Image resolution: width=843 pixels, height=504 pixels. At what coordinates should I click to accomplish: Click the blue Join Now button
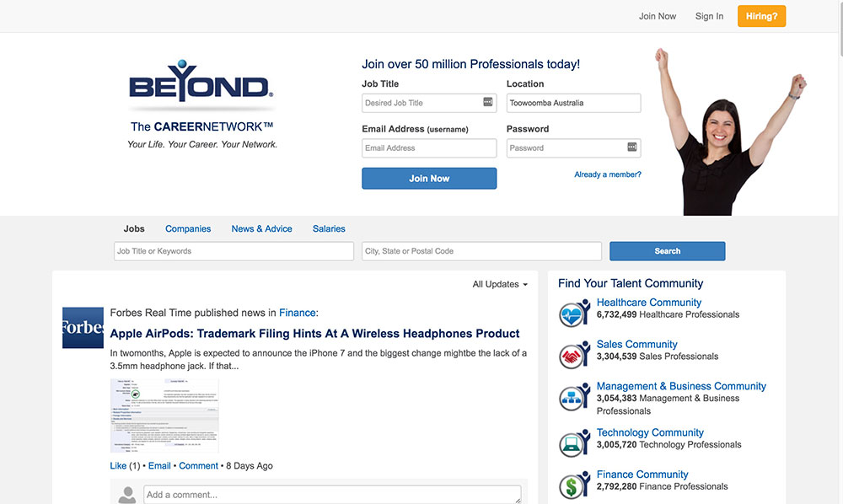pyautogui.click(x=429, y=179)
